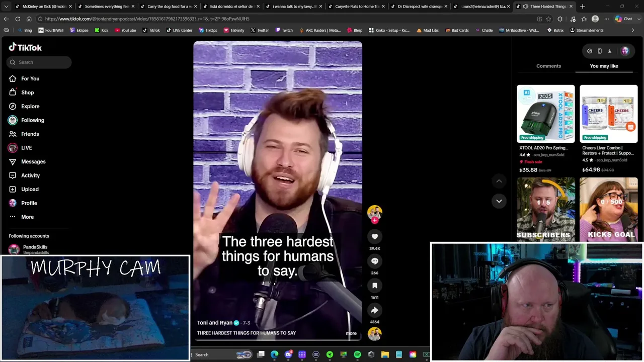
Task: Open the spinning sound disc avatar
Action: pos(375,334)
